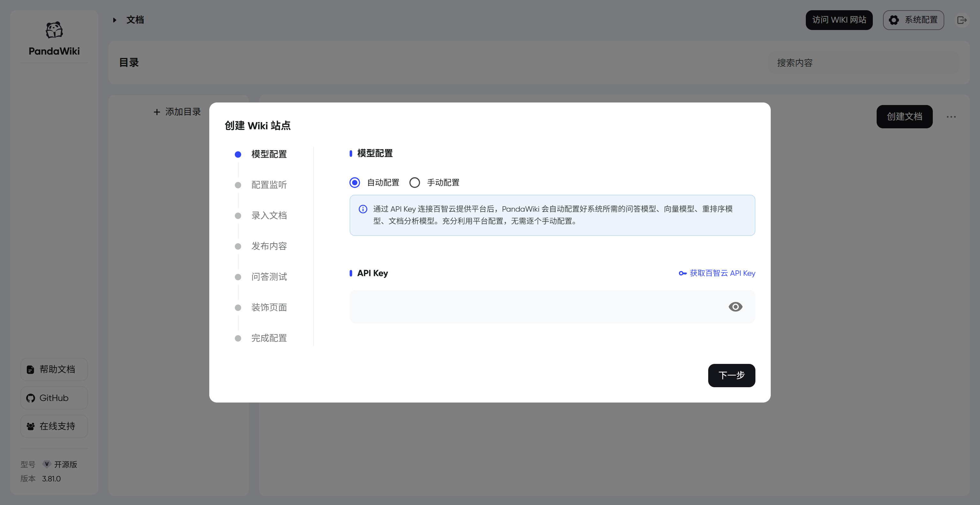The width and height of the screenshot is (980, 505).
Task: Click the 帮助文档 document icon
Action: pos(30,370)
